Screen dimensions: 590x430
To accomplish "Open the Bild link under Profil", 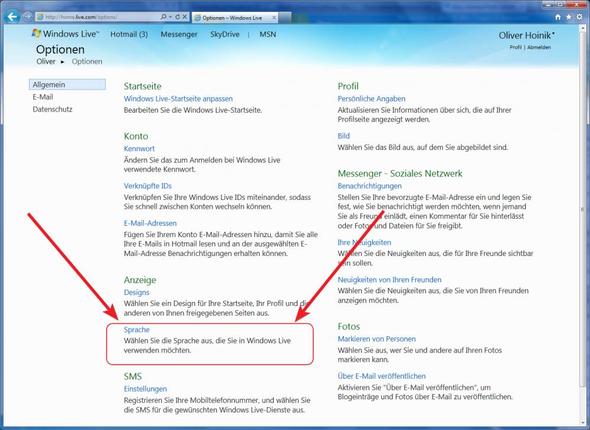I will click(x=344, y=136).
